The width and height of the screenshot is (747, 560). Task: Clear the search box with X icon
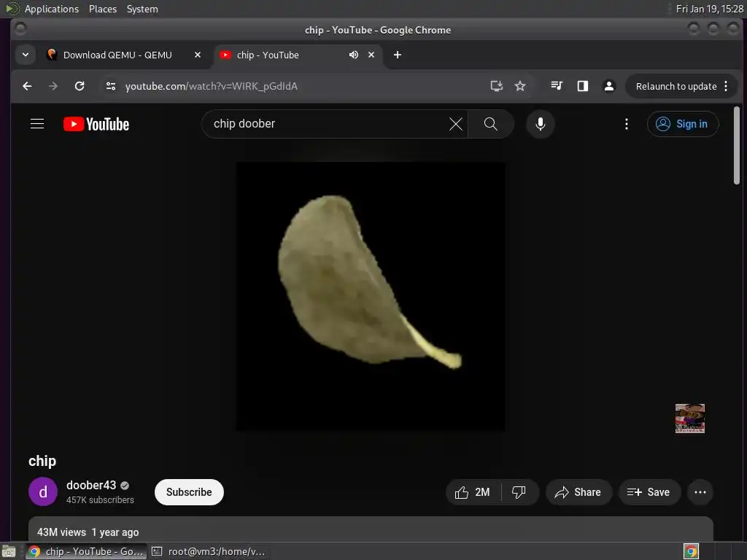pyautogui.click(x=456, y=124)
